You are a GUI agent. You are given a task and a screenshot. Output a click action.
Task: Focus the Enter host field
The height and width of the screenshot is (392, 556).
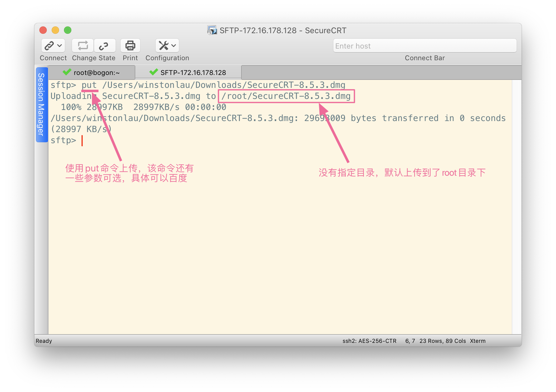point(425,46)
